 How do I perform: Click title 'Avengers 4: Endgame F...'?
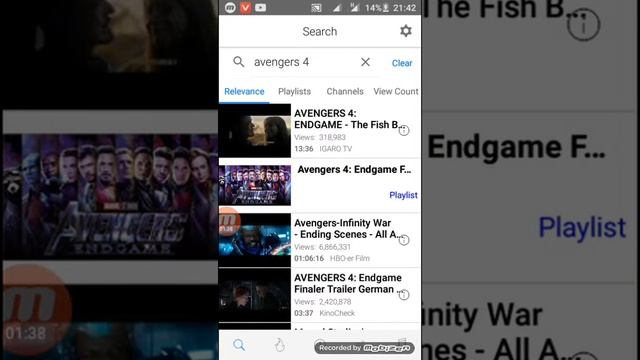pos(354,169)
